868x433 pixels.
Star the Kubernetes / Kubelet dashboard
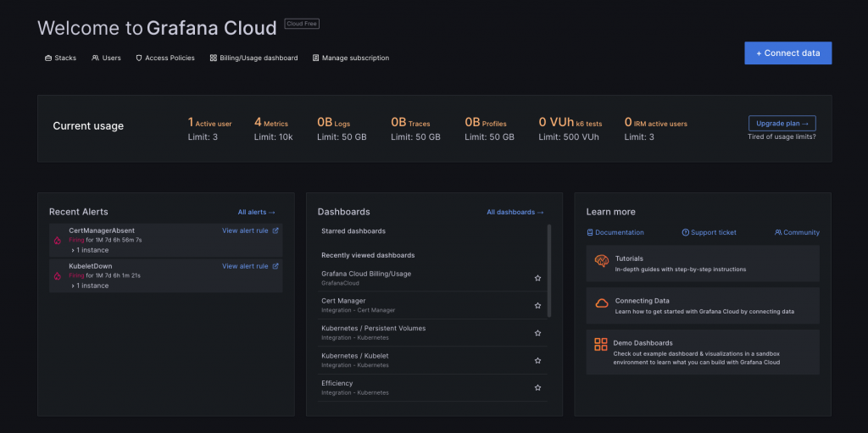point(537,360)
